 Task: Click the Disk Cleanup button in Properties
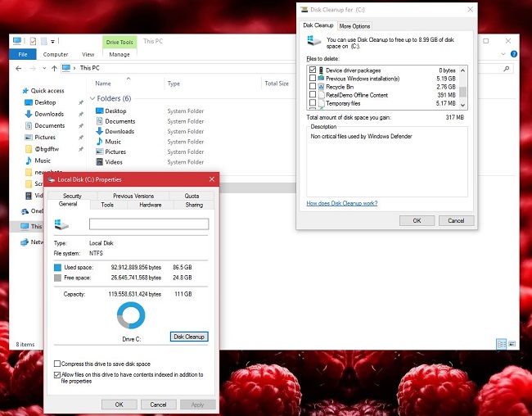189,337
